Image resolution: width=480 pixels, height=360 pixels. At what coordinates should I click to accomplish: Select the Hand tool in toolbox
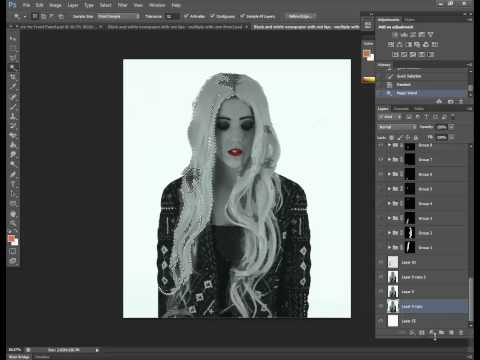point(13,213)
